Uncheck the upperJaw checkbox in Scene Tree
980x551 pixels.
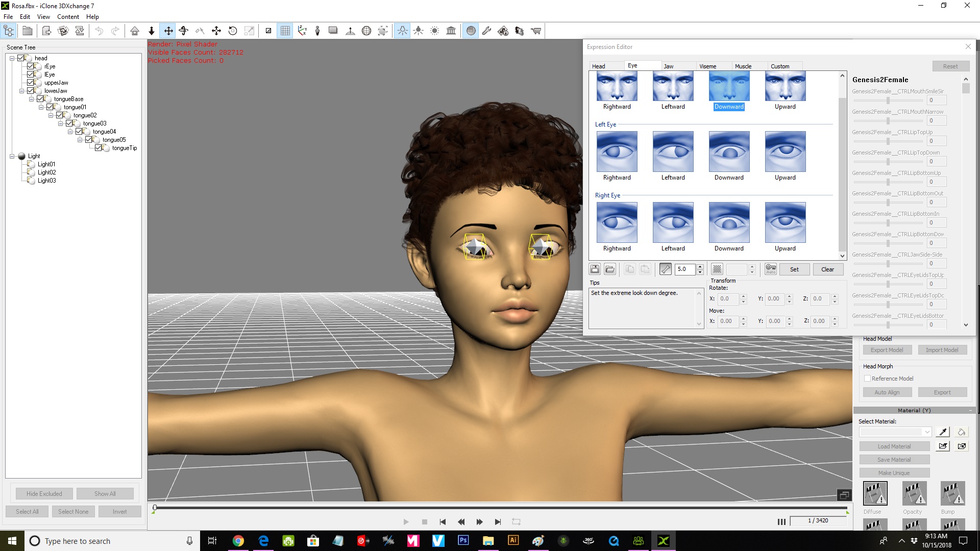(31, 83)
